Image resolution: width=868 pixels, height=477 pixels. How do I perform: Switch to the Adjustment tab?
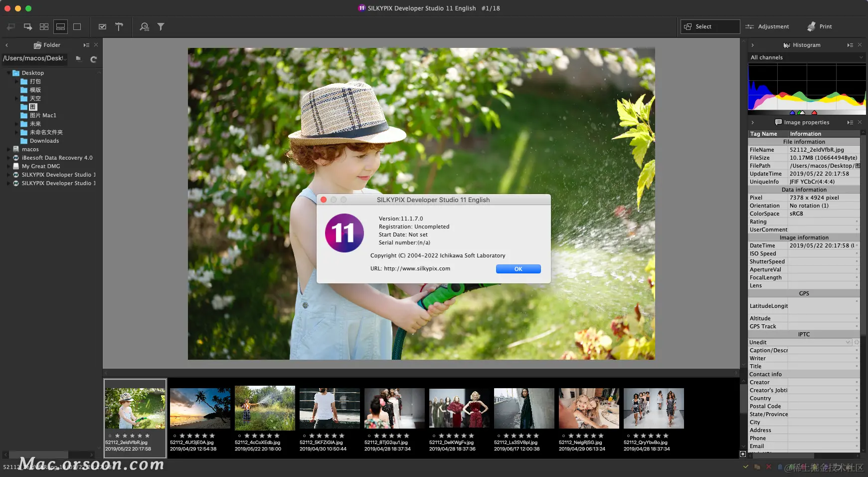(767, 26)
